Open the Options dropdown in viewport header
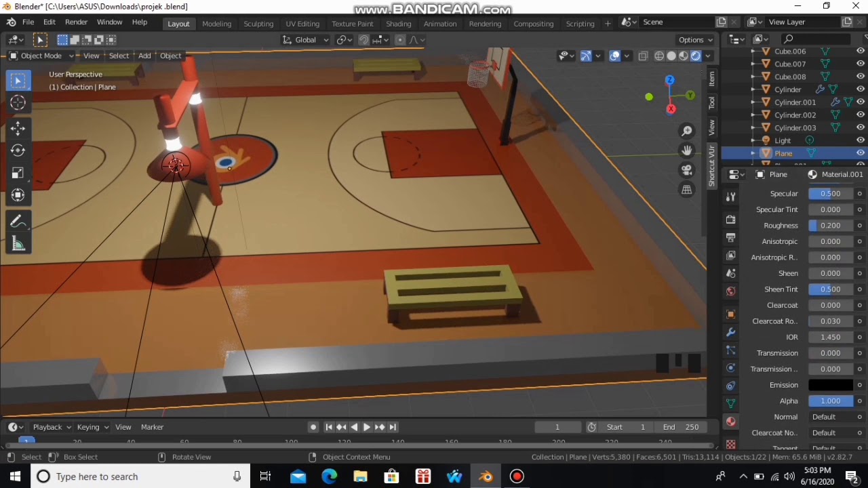868x488 pixels. pyautogui.click(x=695, y=40)
